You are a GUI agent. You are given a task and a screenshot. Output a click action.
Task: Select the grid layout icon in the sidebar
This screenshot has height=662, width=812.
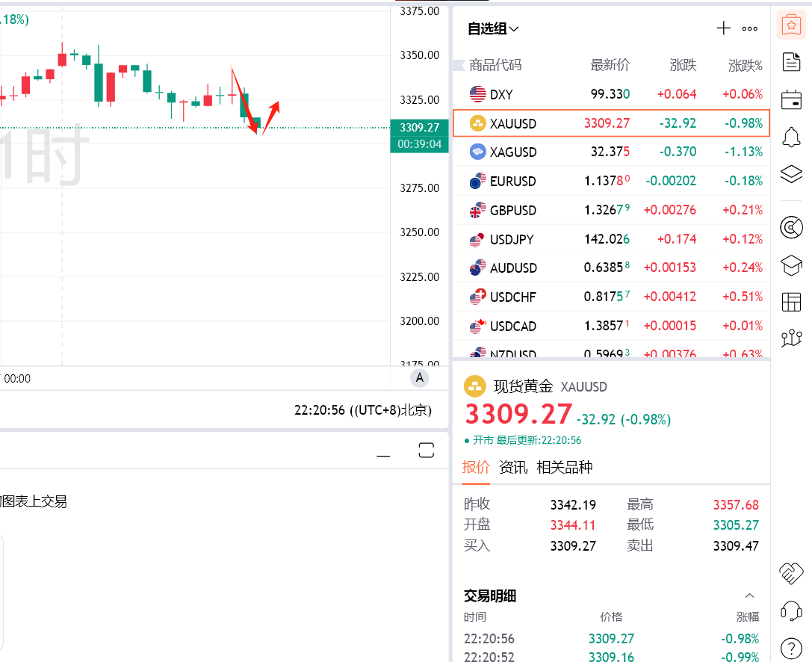pos(791,301)
